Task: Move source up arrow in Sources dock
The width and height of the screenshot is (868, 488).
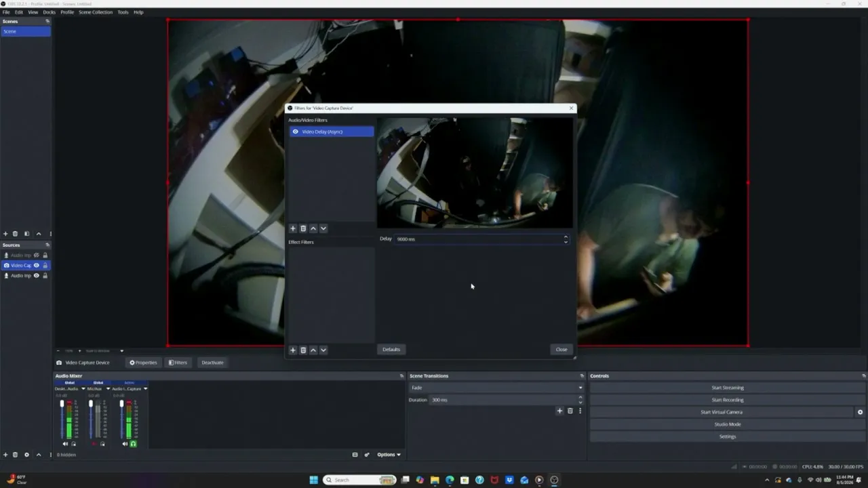Action: pyautogui.click(x=38, y=455)
